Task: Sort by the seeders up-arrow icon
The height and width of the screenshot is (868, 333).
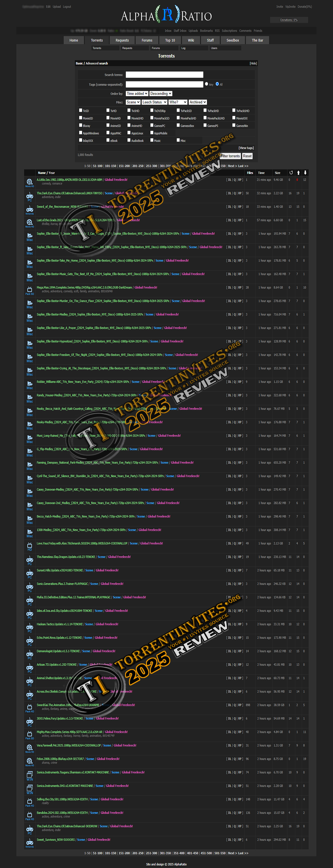Action: (298, 173)
